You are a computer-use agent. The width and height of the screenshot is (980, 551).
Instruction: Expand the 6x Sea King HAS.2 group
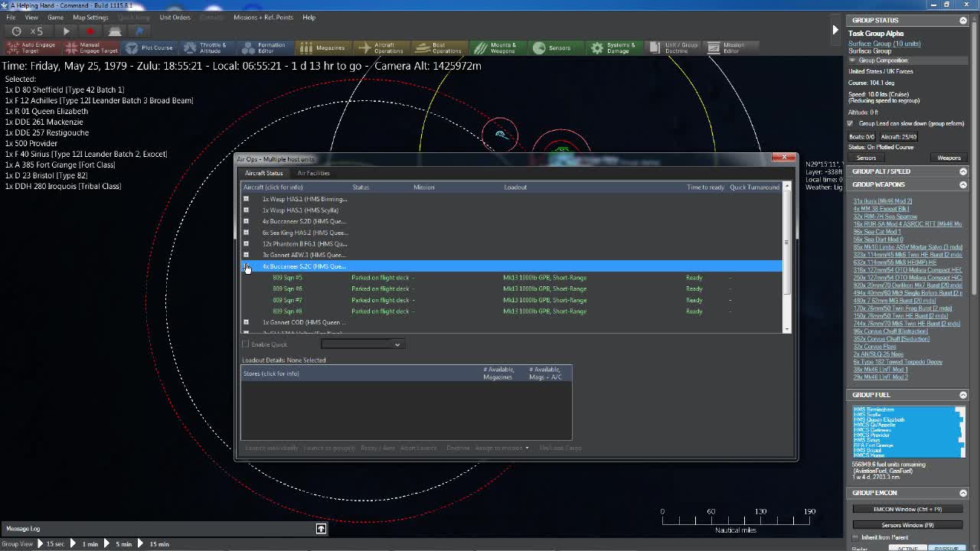point(246,233)
